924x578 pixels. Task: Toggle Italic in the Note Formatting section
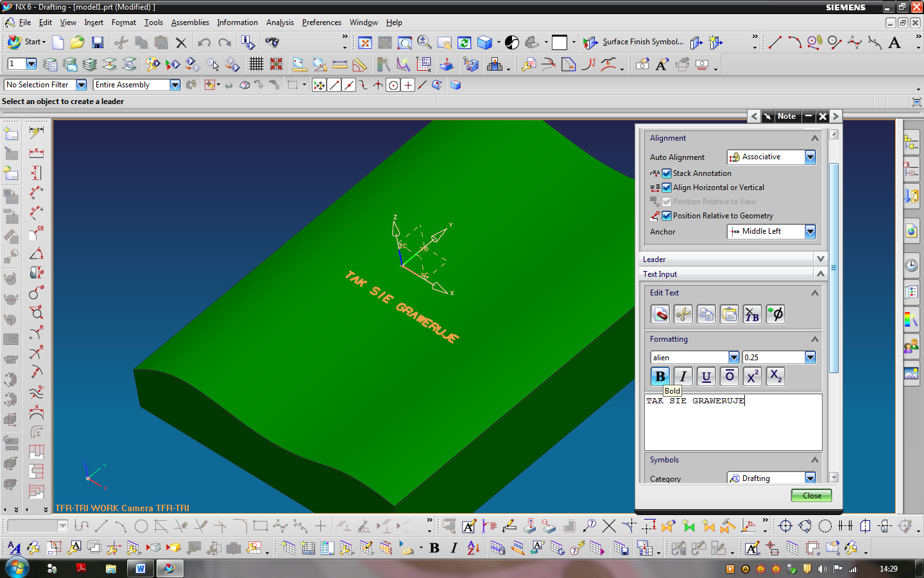[683, 376]
